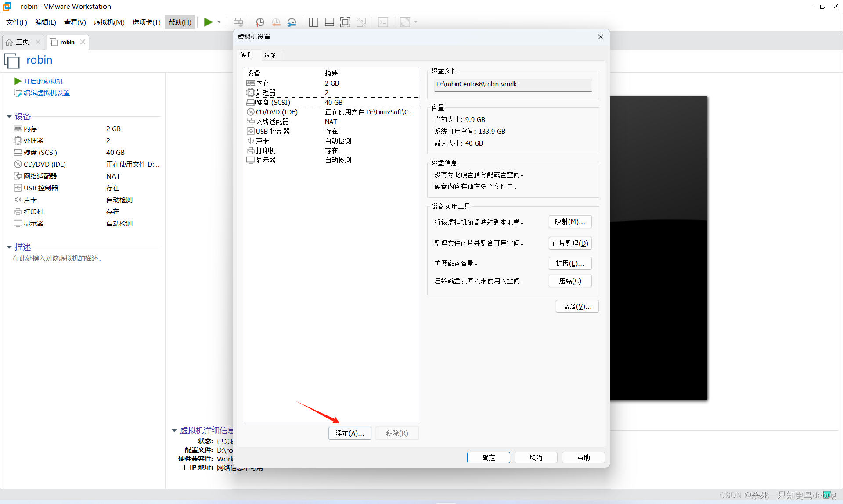Image resolution: width=843 pixels, height=504 pixels.
Task: Click the disk file path field
Action: pos(513,84)
